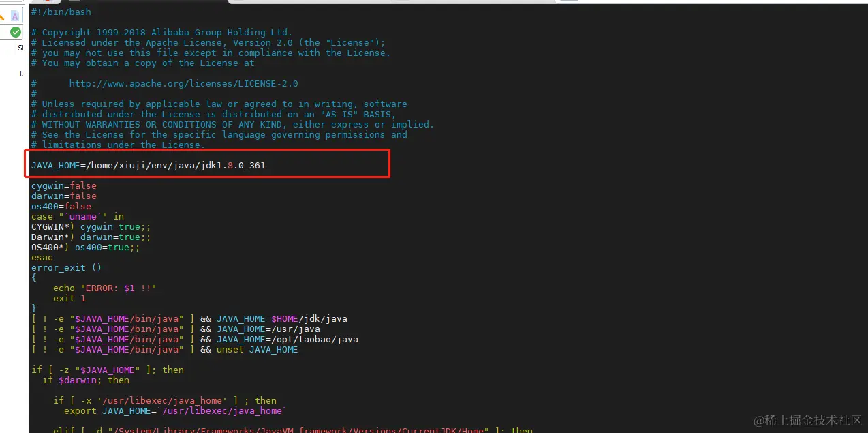Click the 'cygwin=false' line
This screenshot has width=868, height=433.
64,185
